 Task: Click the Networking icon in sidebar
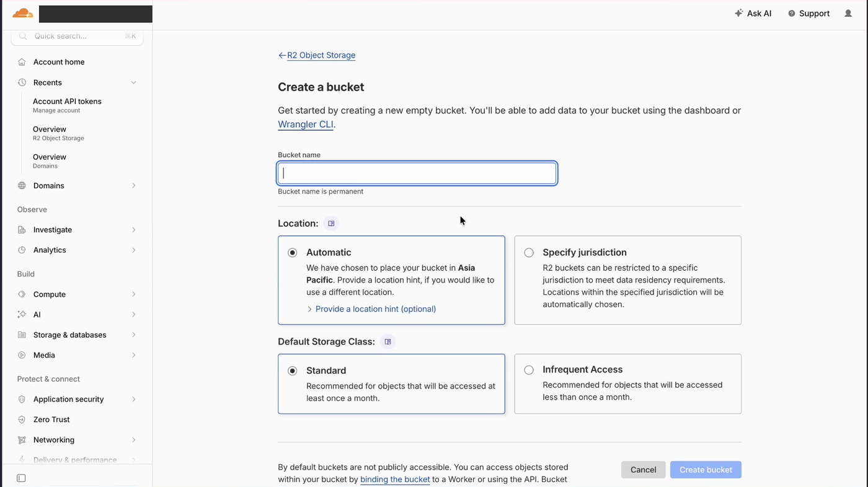pyautogui.click(x=22, y=440)
